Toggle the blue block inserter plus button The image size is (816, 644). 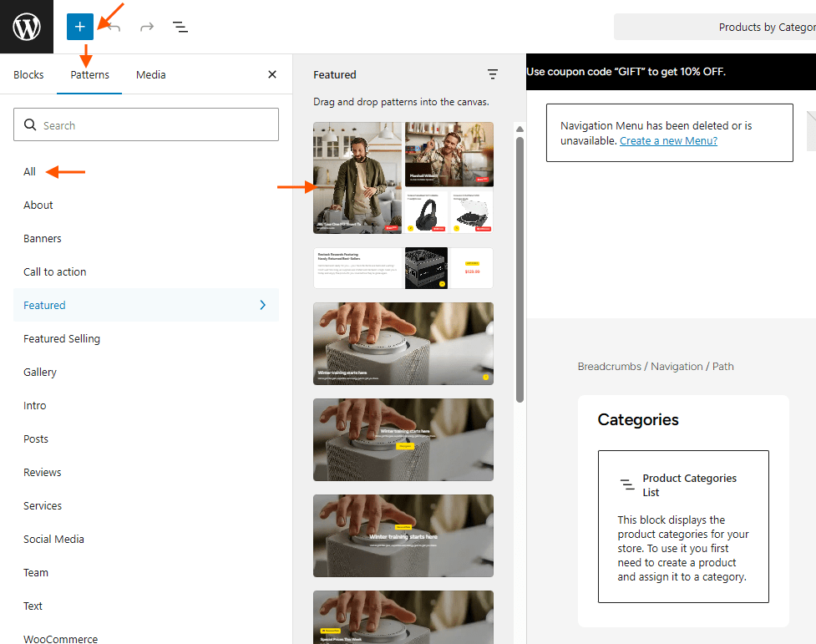[x=80, y=27]
